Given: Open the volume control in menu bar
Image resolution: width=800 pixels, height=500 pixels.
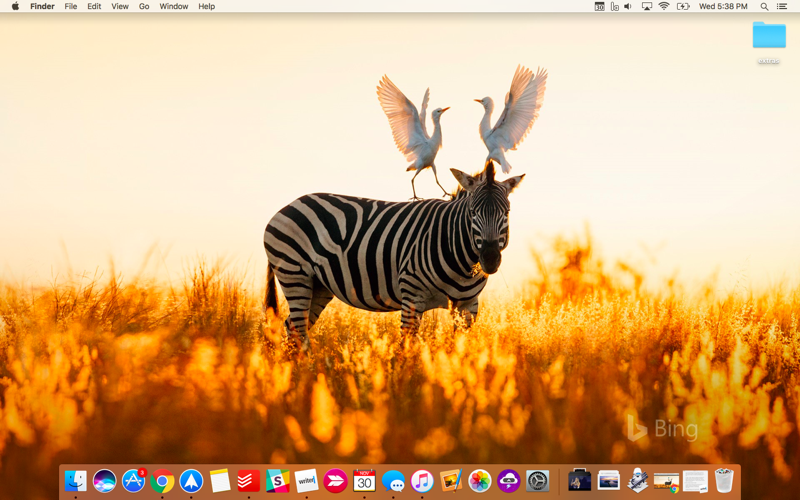Looking at the screenshot, I should click(x=628, y=6).
